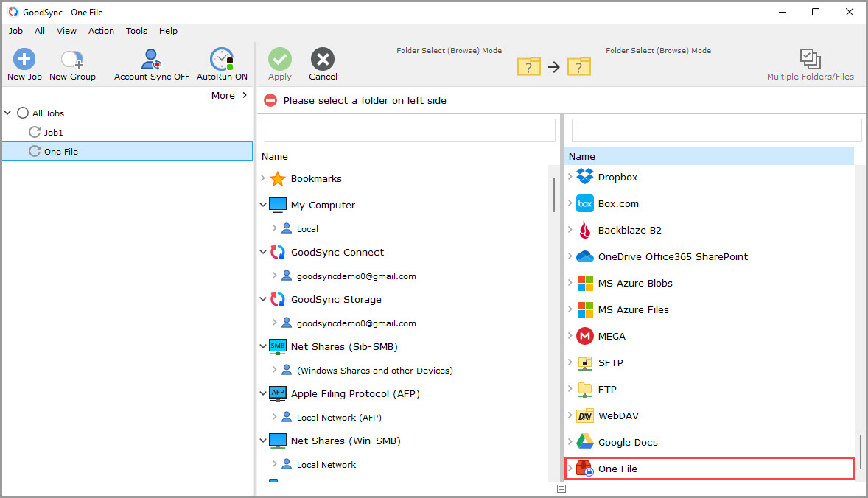
Task: Expand the Dropbox node chevron
Action: coord(570,177)
